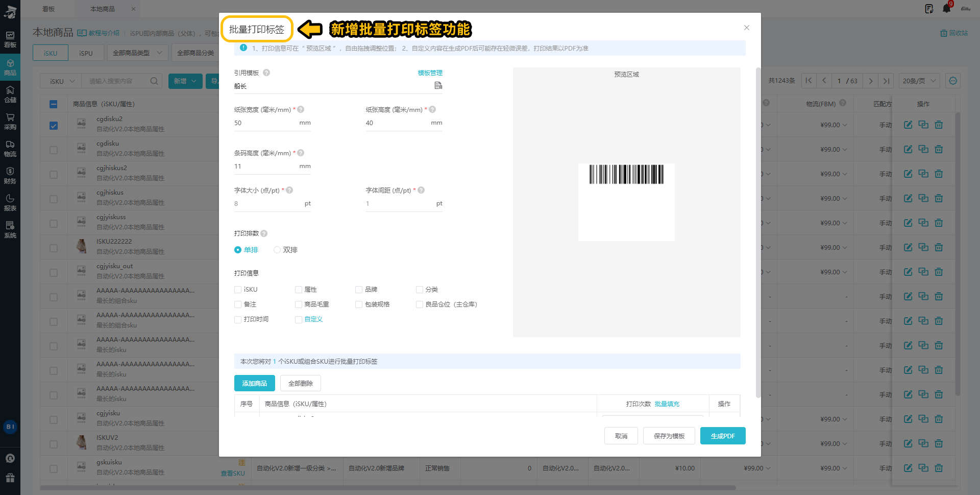Check the iSKU print info box
The height and width of the screenshot is (495, 980).
(x=238, y=290)
